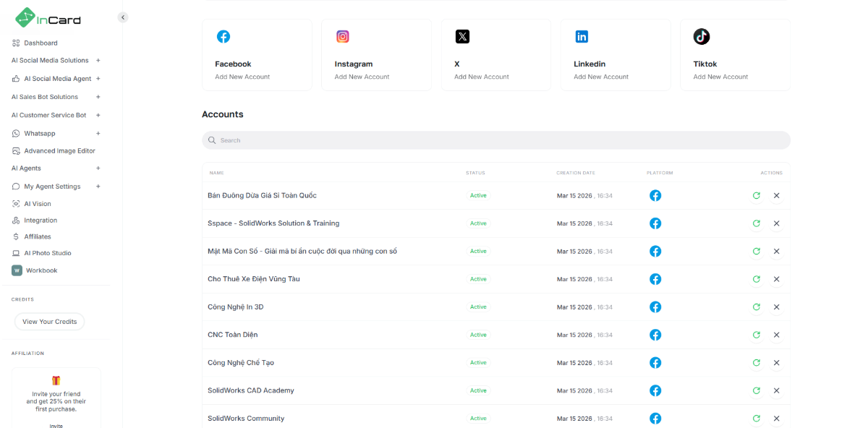
Task: Expand AI Social Media Solutions section
Action: (98, 61)
